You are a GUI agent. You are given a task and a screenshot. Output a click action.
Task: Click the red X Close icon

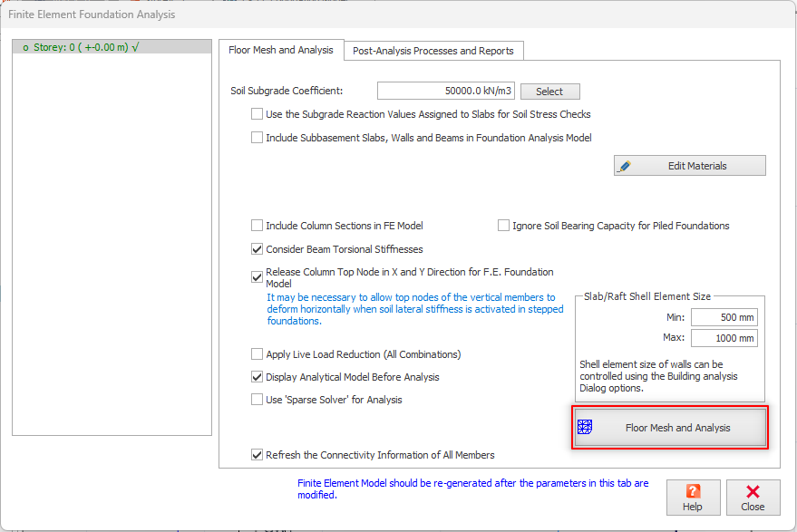(x=752, y=491)
